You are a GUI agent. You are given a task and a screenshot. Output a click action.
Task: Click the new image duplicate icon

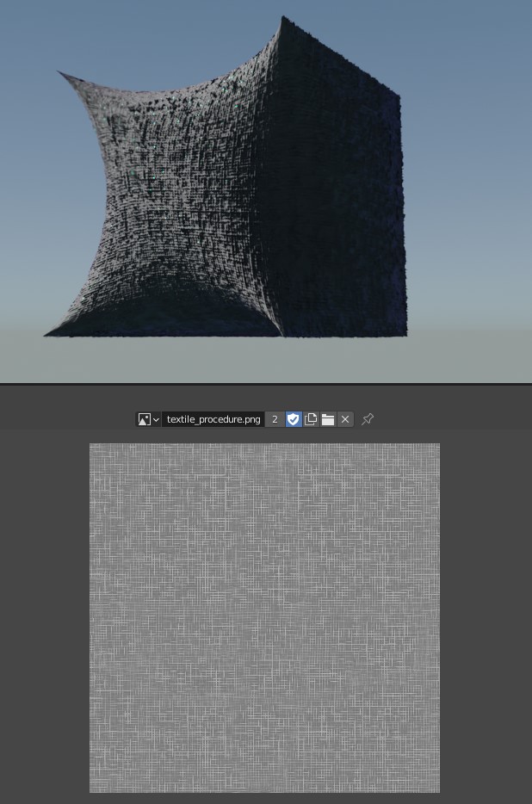point(311,419)
